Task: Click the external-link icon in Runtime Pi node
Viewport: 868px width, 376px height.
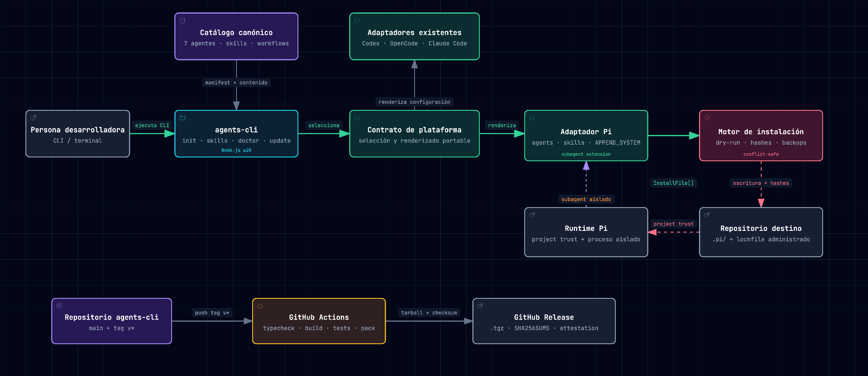Action: pyautogui.click(x=532, y=215)
